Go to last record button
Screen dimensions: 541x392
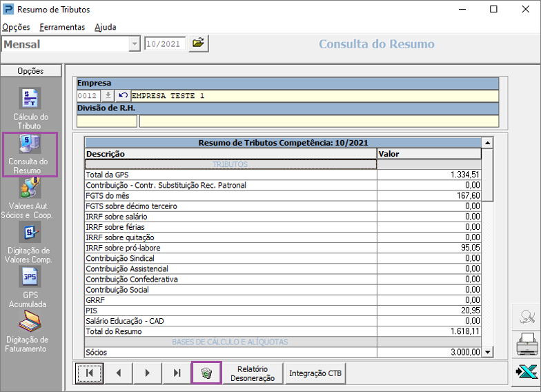177,373
